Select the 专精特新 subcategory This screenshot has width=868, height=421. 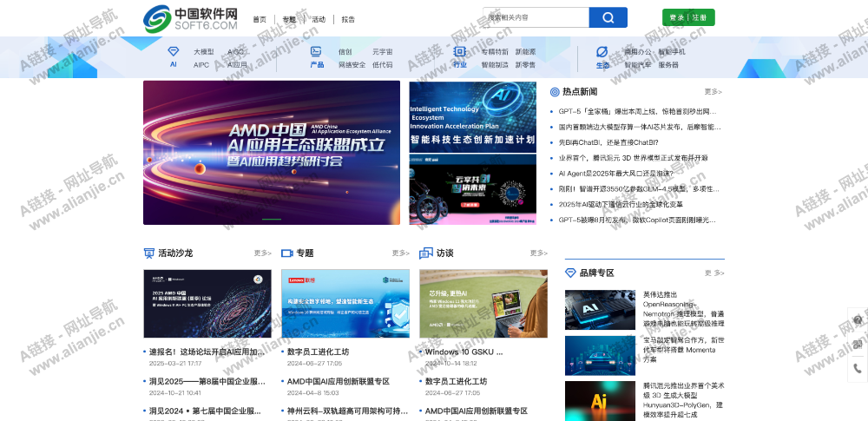pyautogui.click(x=495, y=51)
